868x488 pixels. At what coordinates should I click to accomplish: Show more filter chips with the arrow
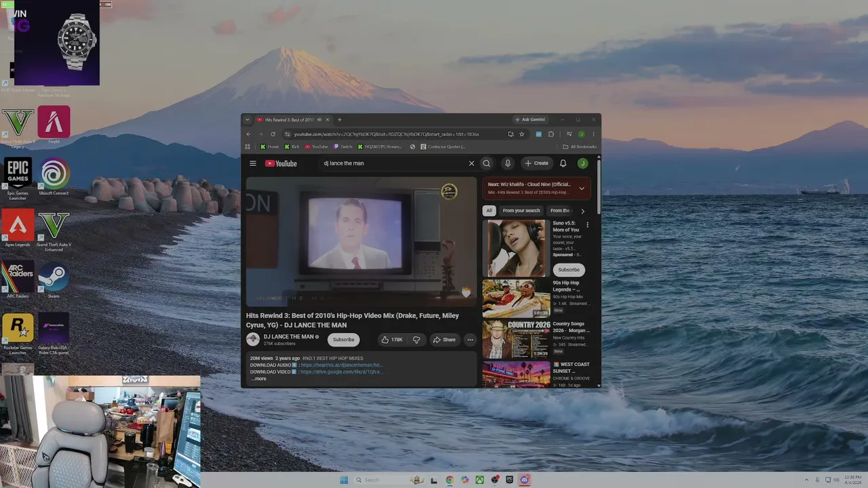point(583,211)
